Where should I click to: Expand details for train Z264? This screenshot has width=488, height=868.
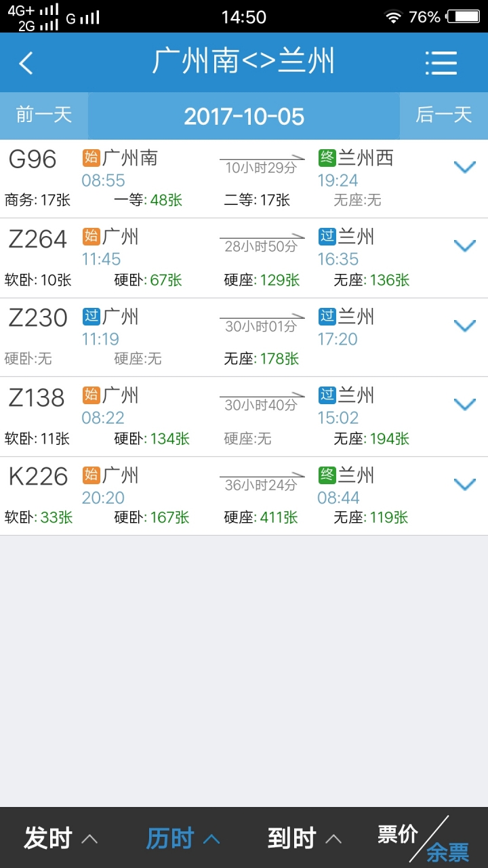464,245
